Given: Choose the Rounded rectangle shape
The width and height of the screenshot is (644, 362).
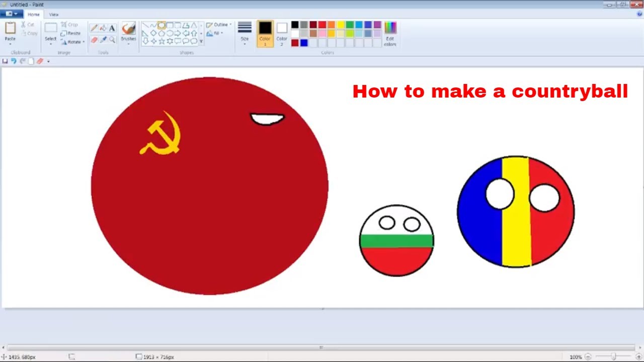Looking at the screenshot, I should click(178, 25).
